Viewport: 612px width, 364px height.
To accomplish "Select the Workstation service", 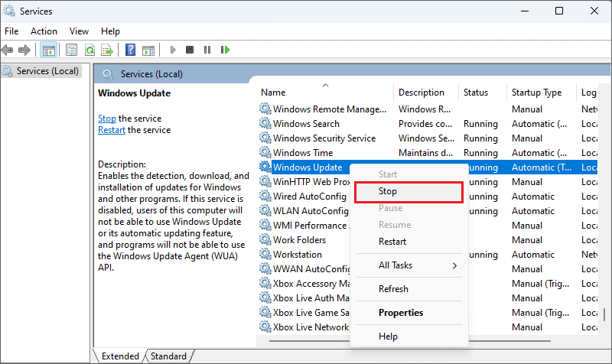I will coord(298,255).
